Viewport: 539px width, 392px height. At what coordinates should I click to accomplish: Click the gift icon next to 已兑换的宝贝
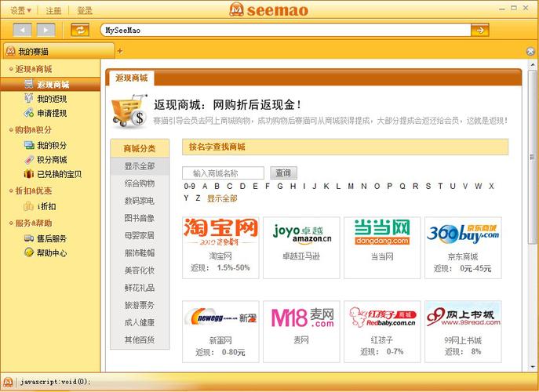[29, 174]
